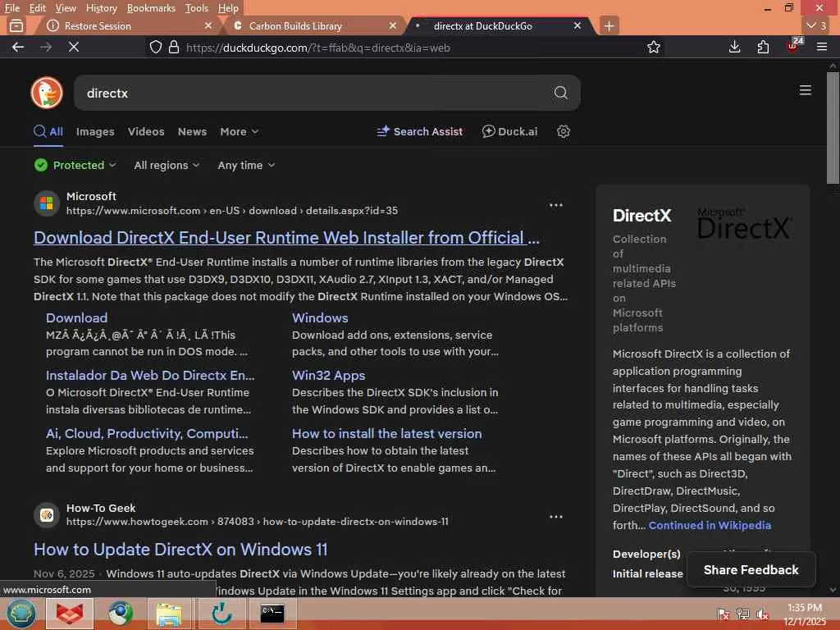Click the DirectX logo in the info panel
840x630 pixels.
coord(744,223)
